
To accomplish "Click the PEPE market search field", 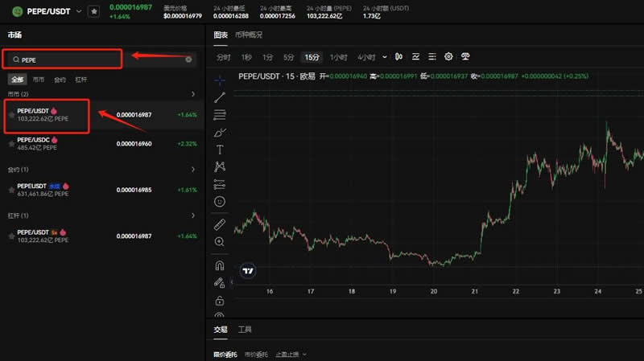I will tap(97, 59).
